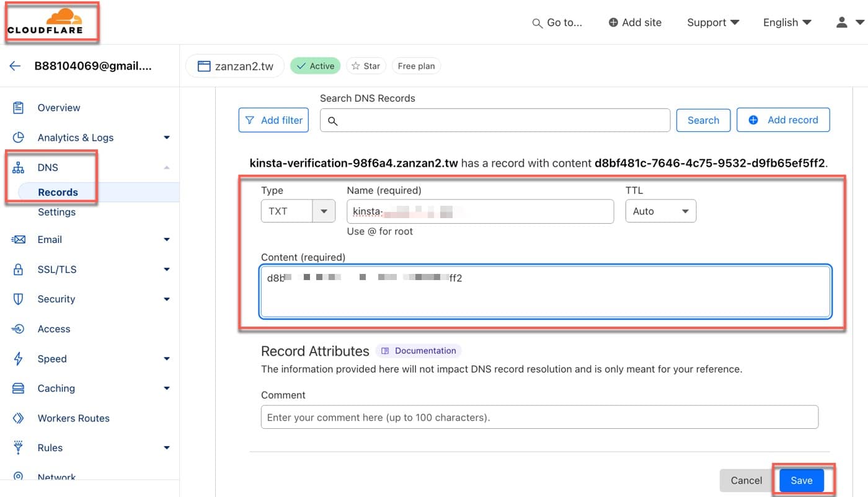Screen dimensions: 868x497
Task: Click the Overview clipboard icon
Action: coord(19,107)
